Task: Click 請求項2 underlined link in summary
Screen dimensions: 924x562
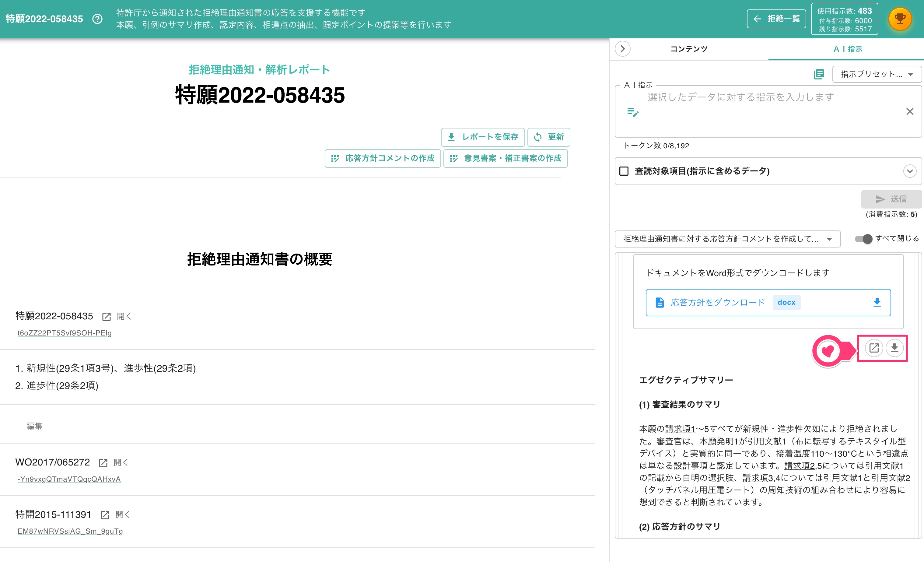Action: tap(800, 465)
